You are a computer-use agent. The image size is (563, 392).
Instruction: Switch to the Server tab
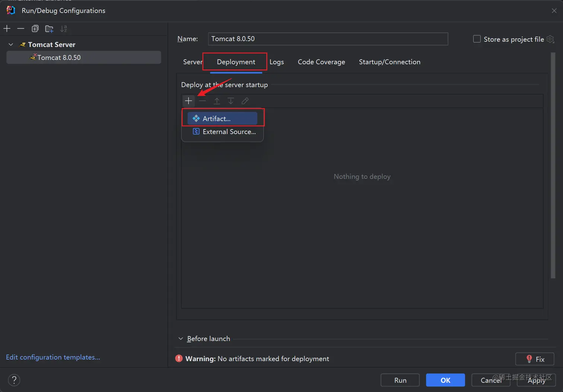(193, 62)
